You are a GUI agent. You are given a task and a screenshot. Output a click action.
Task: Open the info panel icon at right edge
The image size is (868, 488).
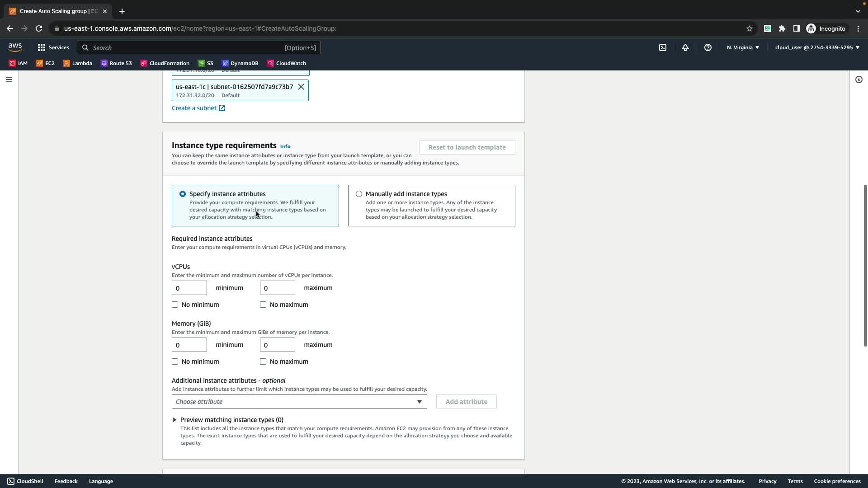[859, 80]
